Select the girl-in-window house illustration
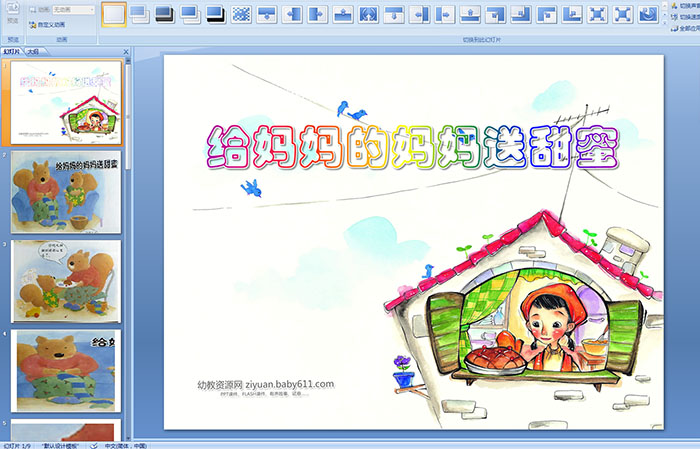 (523, 319)
